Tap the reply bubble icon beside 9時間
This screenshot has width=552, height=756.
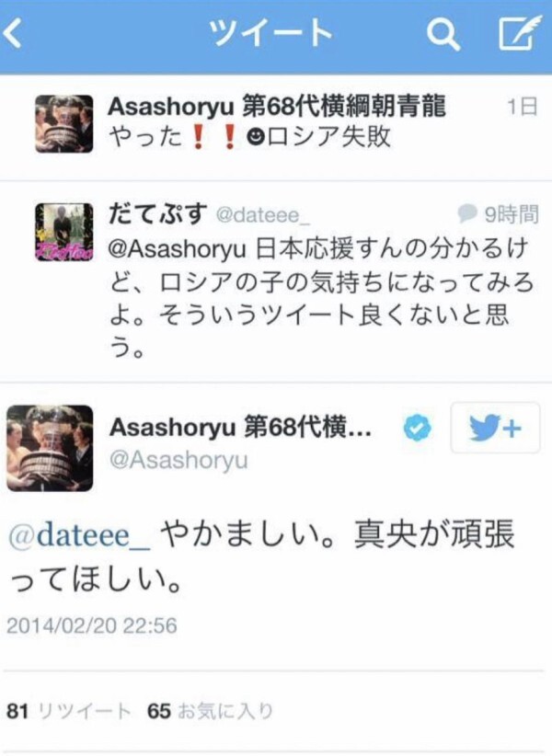click(x=466, y=213)
